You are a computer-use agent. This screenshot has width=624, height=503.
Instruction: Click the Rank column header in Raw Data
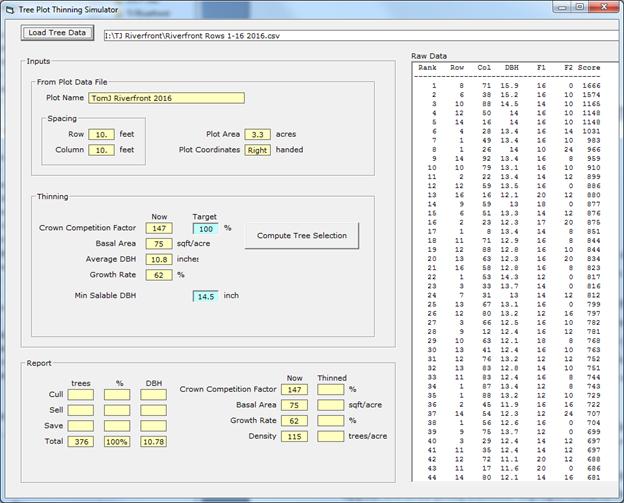click(427, 68)
